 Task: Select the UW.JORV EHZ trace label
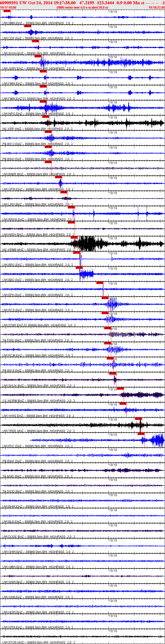coord(38,68)
